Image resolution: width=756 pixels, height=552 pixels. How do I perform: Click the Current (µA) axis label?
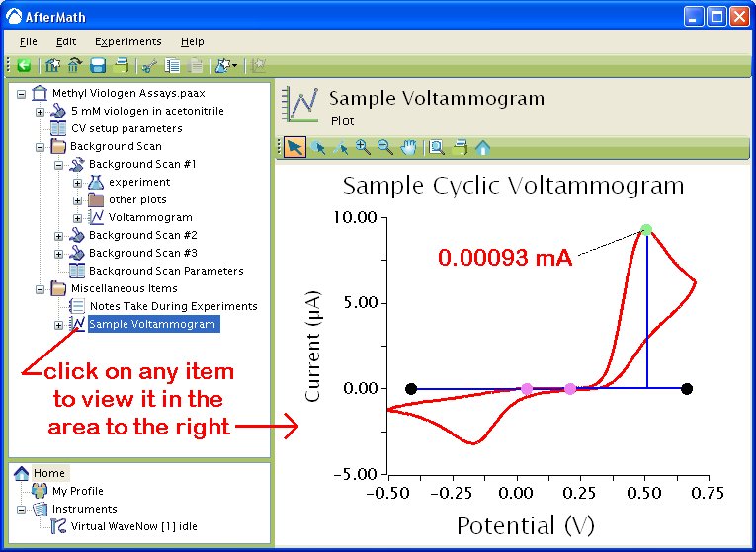312,346
